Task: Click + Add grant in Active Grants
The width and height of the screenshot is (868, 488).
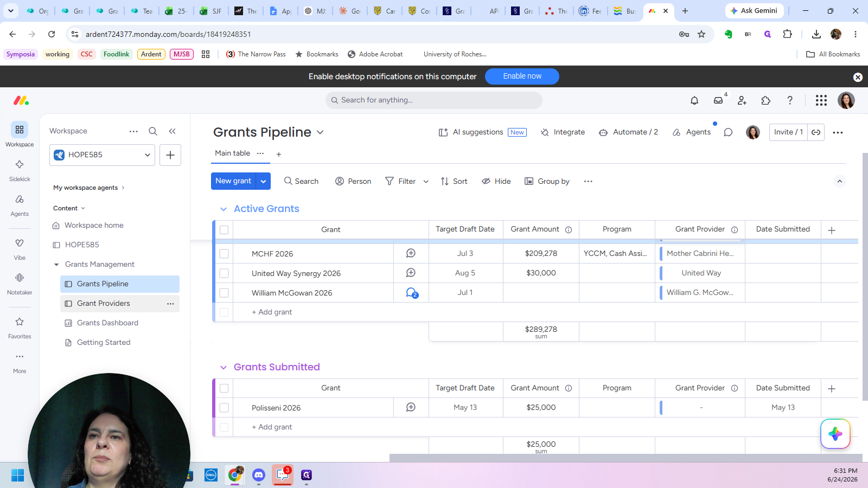Action: 272,312
